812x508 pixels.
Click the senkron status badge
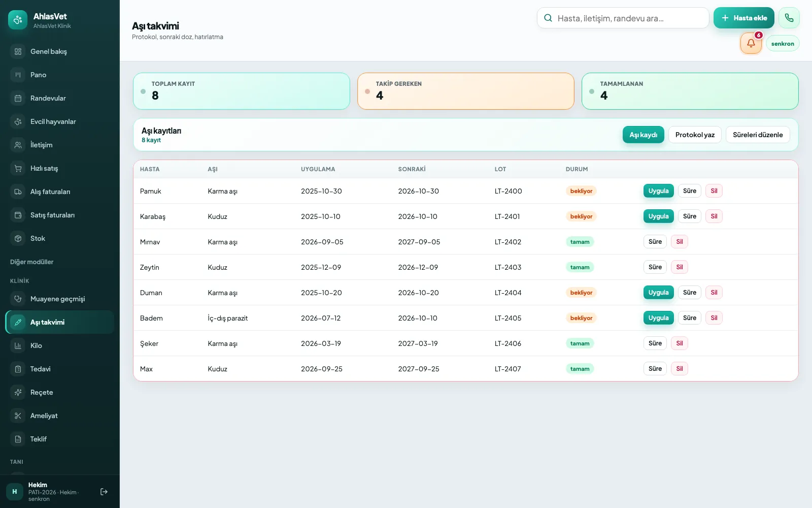pyautogui.click(x=783, y=44)
